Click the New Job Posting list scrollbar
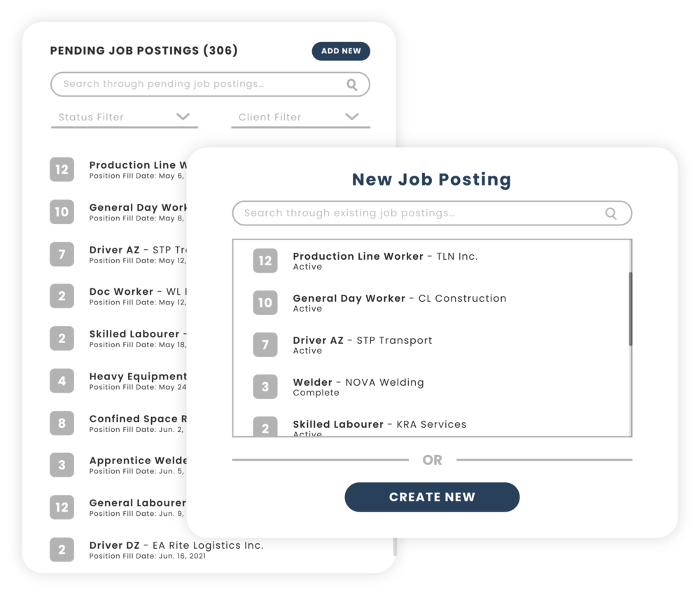 631,309
